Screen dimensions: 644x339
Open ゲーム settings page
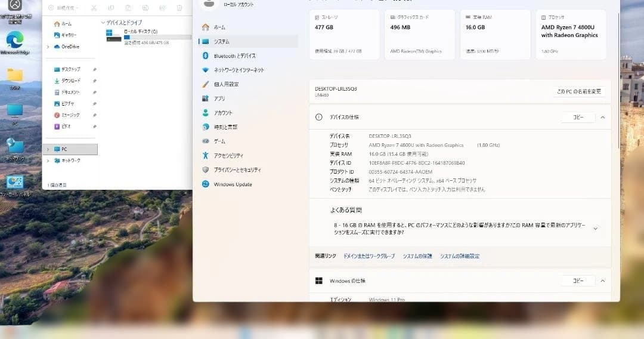click(248, 141)
